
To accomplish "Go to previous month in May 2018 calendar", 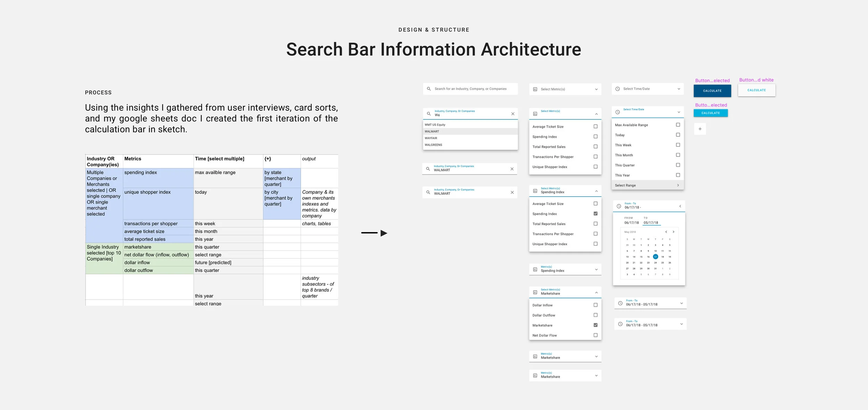I will 666,232.
